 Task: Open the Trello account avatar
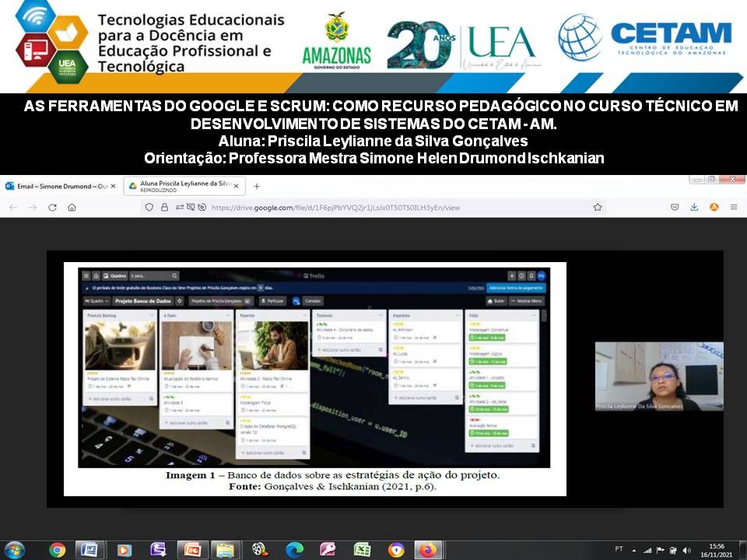click(x=542, y=275)
